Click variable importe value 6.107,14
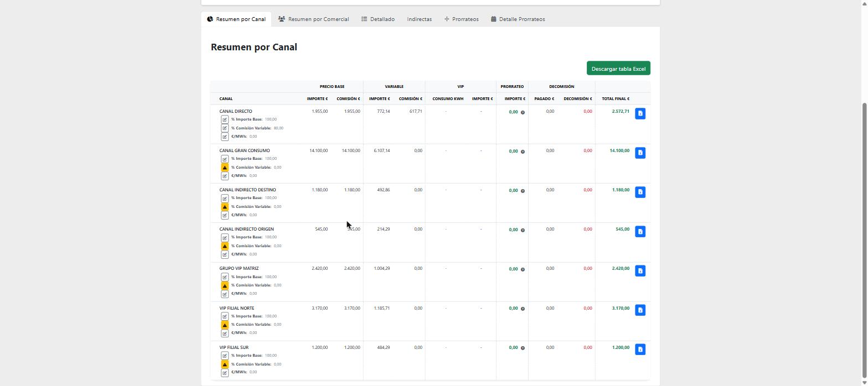The image size is (868, 386). tap(382, 150)
